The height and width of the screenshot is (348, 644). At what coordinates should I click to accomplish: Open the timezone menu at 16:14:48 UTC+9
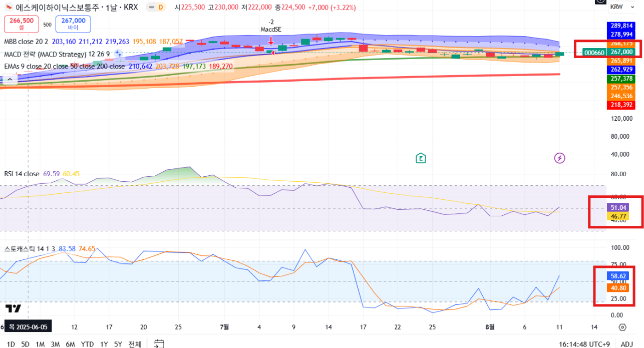(x=585, y=344)
